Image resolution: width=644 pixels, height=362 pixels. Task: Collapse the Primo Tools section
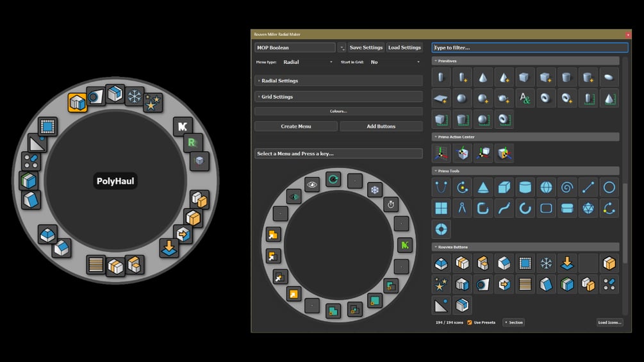(x=525, y=171)
